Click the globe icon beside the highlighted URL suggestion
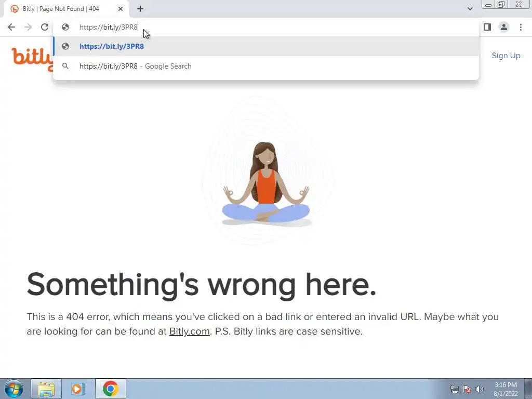This screenshot has width=532, height=399. coord(65,46)
